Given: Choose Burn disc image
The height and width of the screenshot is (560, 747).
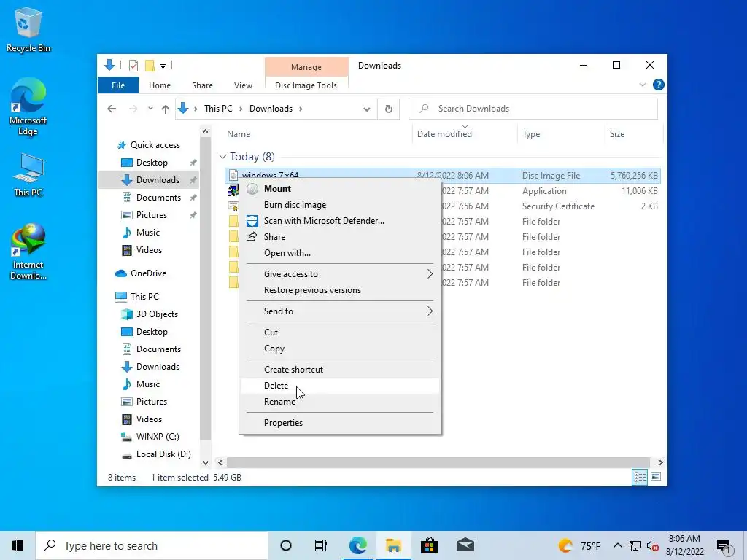Looking at the screenshot, I should (340, 205).
